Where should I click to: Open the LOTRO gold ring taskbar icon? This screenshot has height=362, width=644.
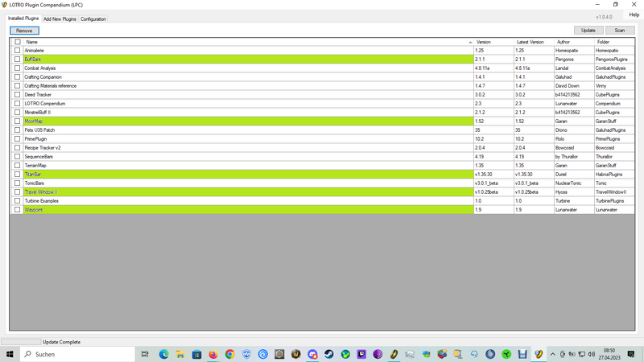[x=394, y=354]
